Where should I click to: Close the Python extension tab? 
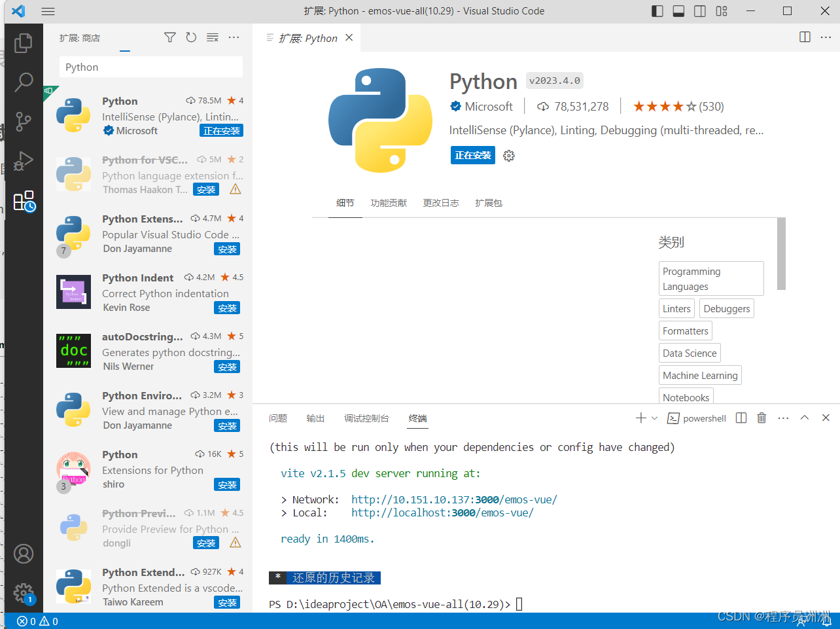point(349,37)
